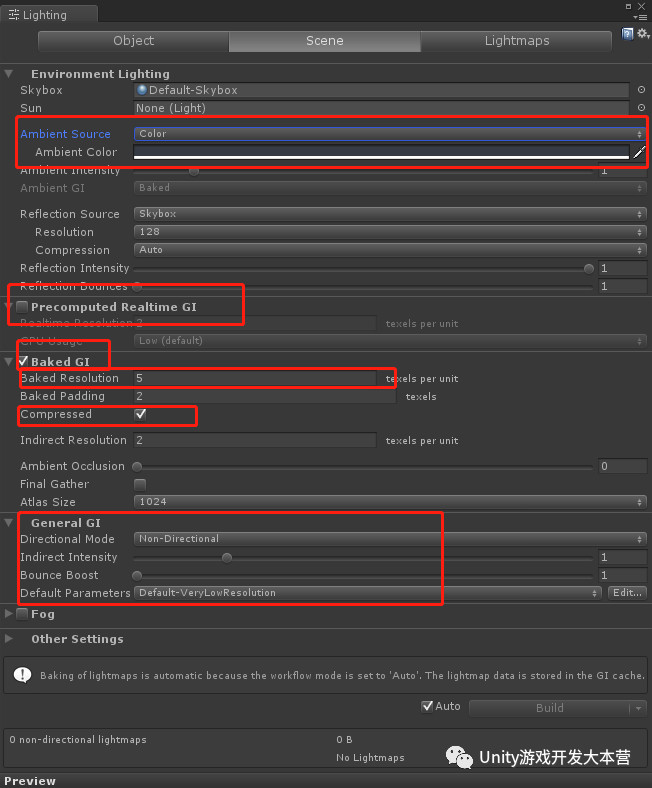Screen dimensions: 652x788
Task: Click the Sun object picker circle
Action: 641,108
